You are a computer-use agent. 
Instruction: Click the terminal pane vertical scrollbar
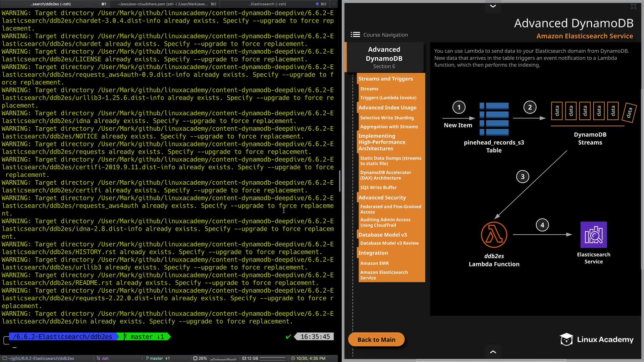pyautogui.click(x=340, y=181)
